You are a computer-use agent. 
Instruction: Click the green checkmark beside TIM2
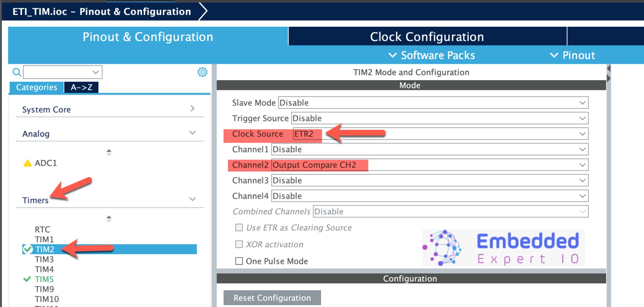click(27, 249)
